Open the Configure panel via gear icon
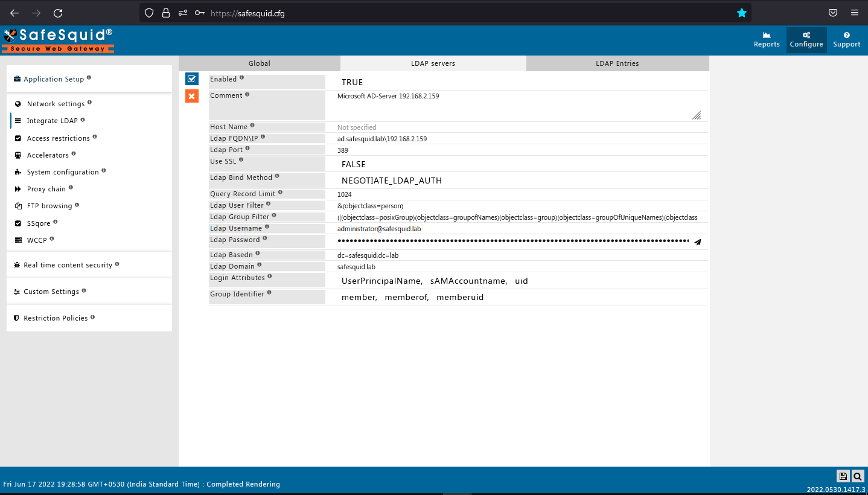The image size is (868, 495). [x=806, y=39]
